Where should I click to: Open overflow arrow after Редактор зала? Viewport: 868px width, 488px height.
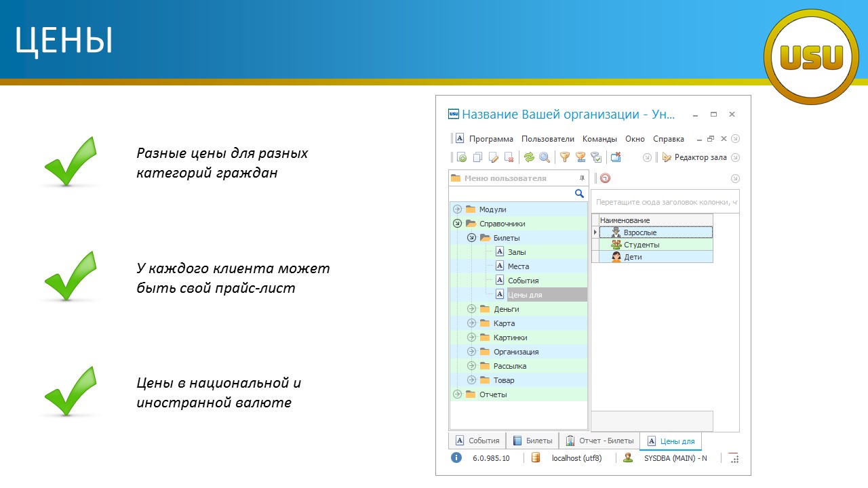pos(735,157)
